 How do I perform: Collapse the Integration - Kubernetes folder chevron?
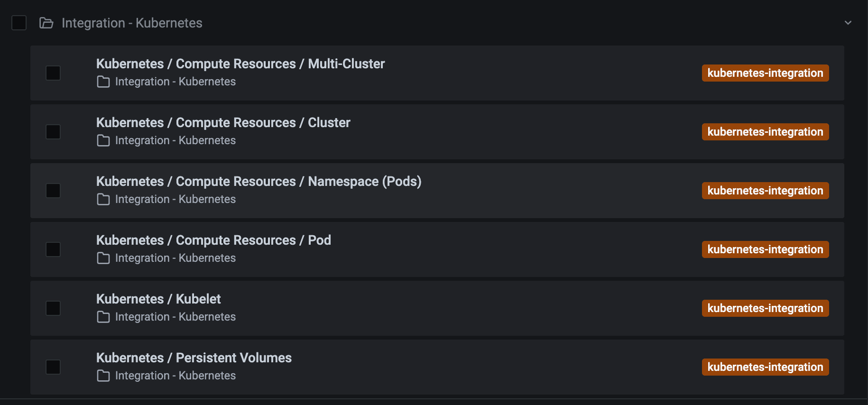point(848,23)
